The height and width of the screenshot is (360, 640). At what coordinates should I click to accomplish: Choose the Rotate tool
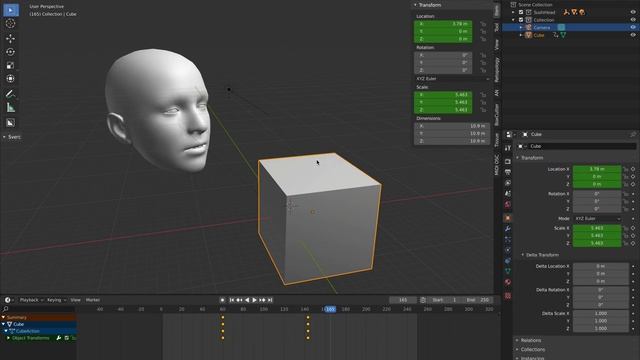(x=11, y=52)
